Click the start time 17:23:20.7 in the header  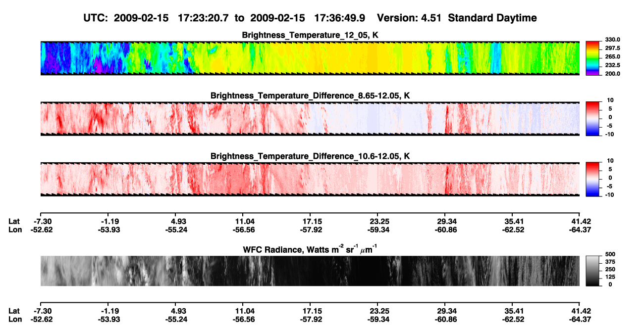[x=204, y=18]
